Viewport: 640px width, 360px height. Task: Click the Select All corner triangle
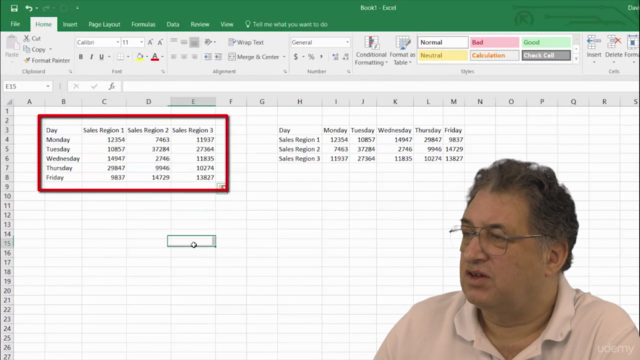9,102
